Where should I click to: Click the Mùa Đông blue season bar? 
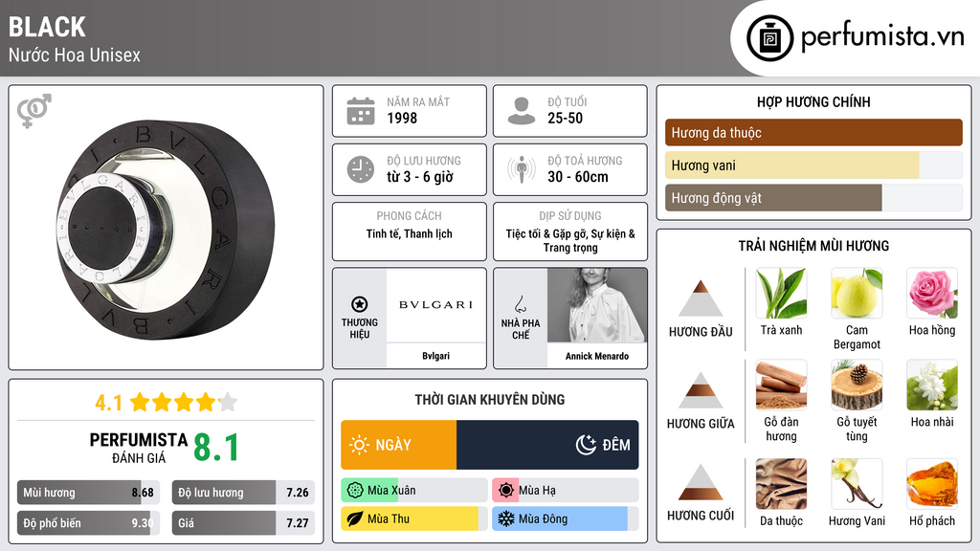pyautogui.click(x=565, y=518)
